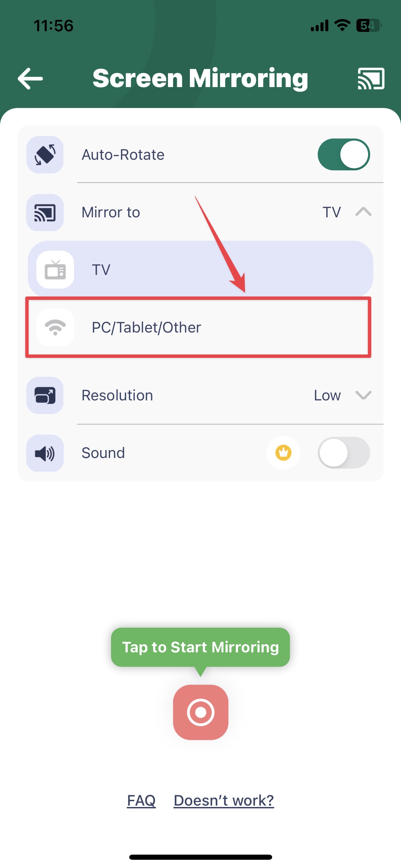
Task: Tap the crown badge beside the Sound toggle
Action: point(283,453)
